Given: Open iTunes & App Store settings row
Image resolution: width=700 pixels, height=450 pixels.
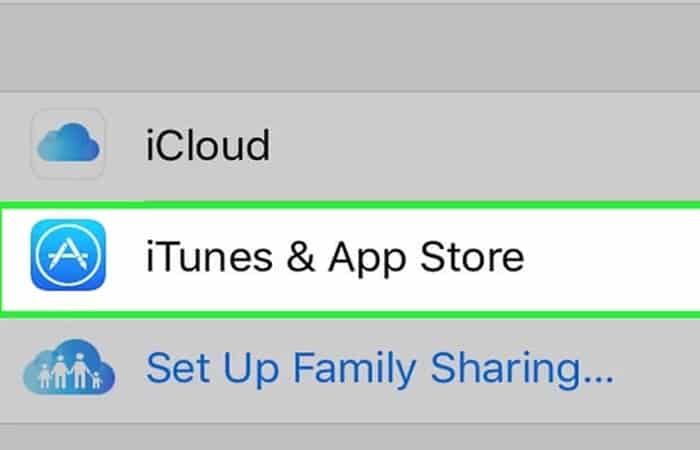Looking at the screenshot, I should (x=350, y=259).
